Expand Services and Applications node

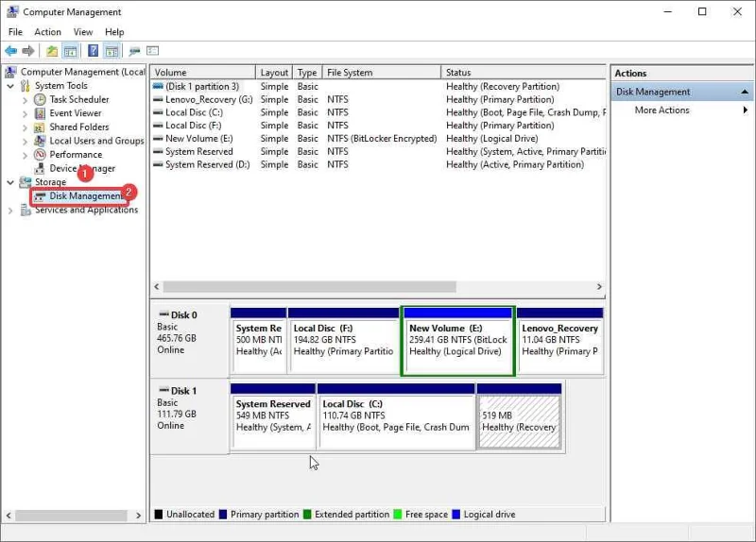10,211
